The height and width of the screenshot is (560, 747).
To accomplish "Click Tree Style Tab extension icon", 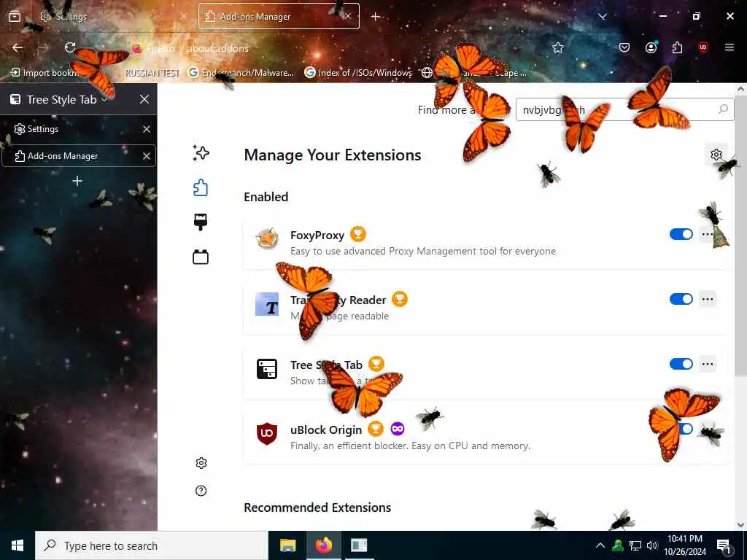I will click(267, 369).
